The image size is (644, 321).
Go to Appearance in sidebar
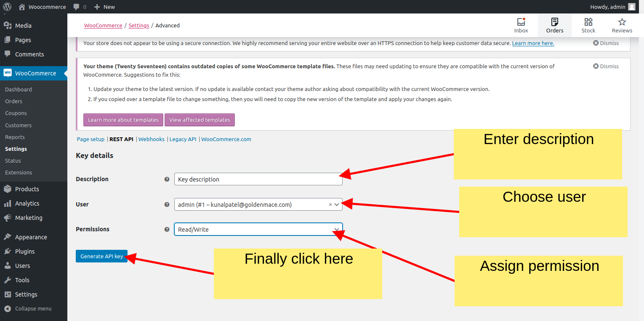coord(34,237)
